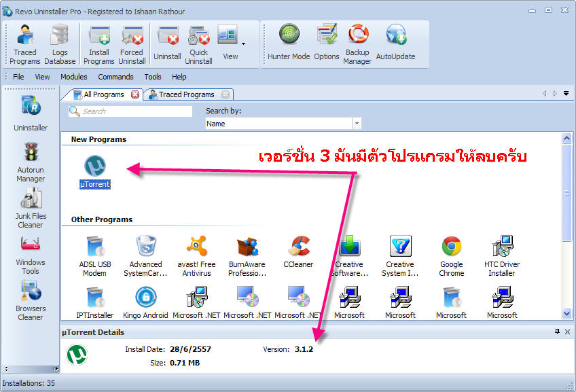Open the Commands menu
Screen dimensions: 576x392
[x=115, y=77]
